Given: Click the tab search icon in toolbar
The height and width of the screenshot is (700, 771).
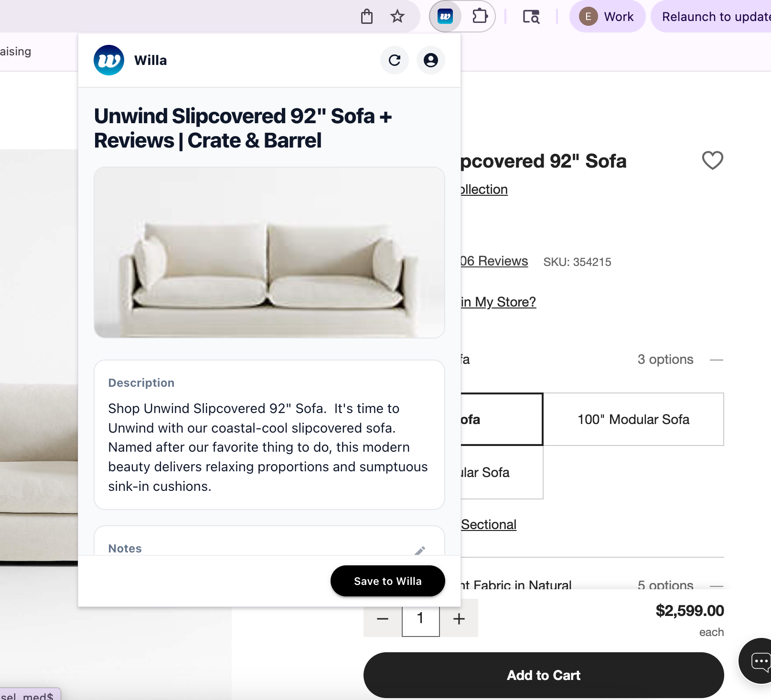Looking at the screenshot, I should point(531,17).
